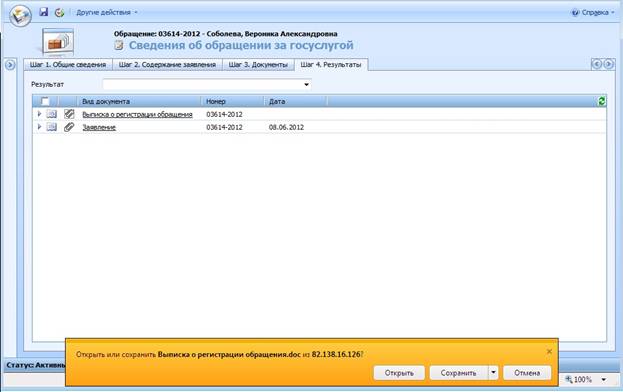Select number 03614-2012 in the Выписка row
The height and width of the screenshot is (392, 623).
pyautogui.click(x=224, y=114)
